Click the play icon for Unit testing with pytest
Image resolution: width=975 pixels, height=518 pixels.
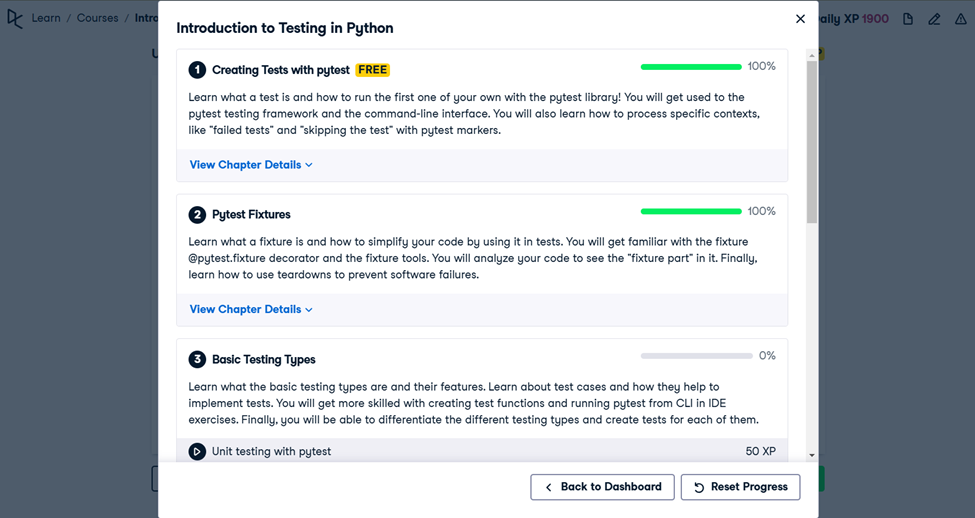pos(197,451)
